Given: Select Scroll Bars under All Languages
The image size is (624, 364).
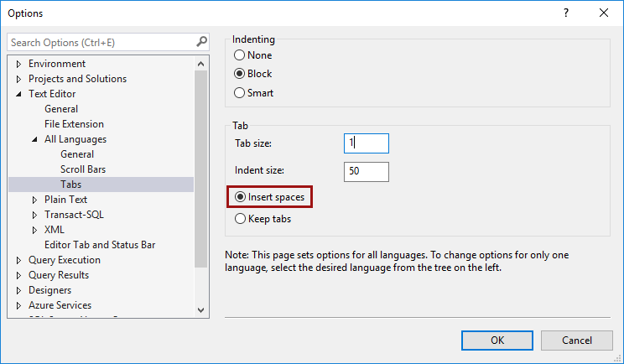Looking at the screenshot, I should point(83,169).
